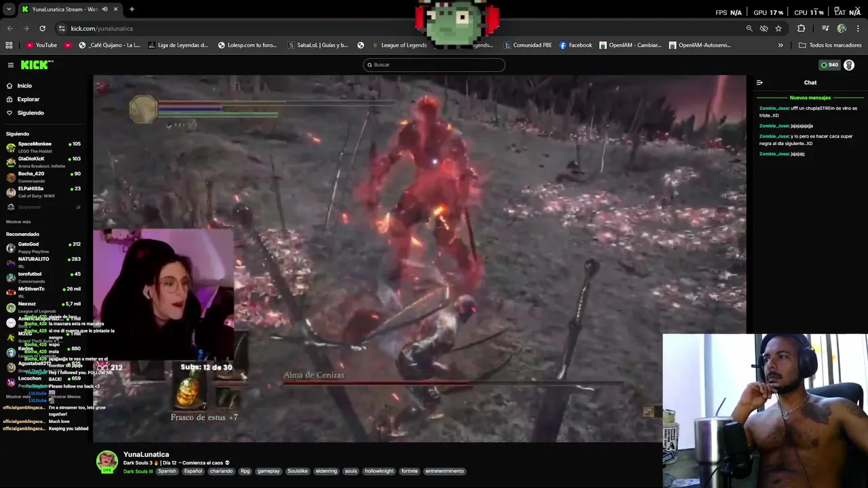Select the Rpg tag
This screenshot has width=868, height=488.
click(x=245, y=471)
